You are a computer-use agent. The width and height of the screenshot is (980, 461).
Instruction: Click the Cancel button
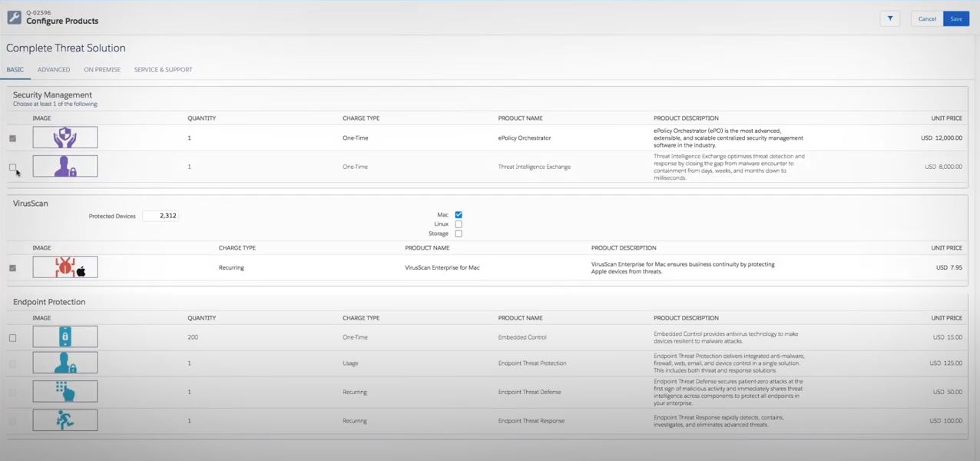(x=927, y=18)
